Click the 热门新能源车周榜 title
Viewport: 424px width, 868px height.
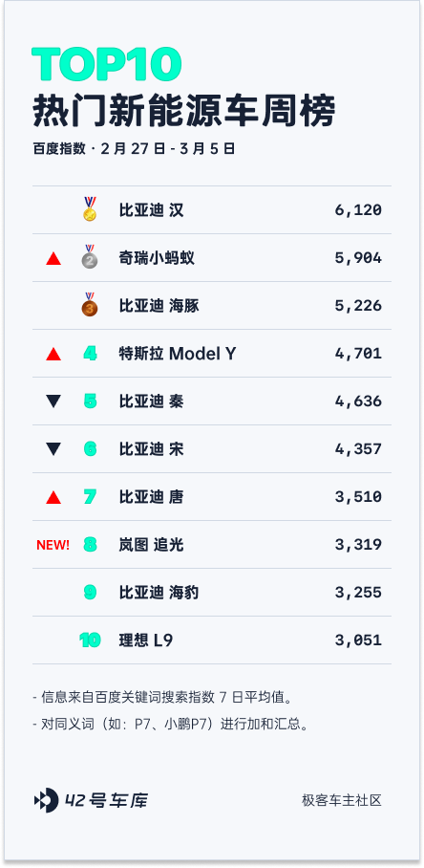tap(183, 112)
